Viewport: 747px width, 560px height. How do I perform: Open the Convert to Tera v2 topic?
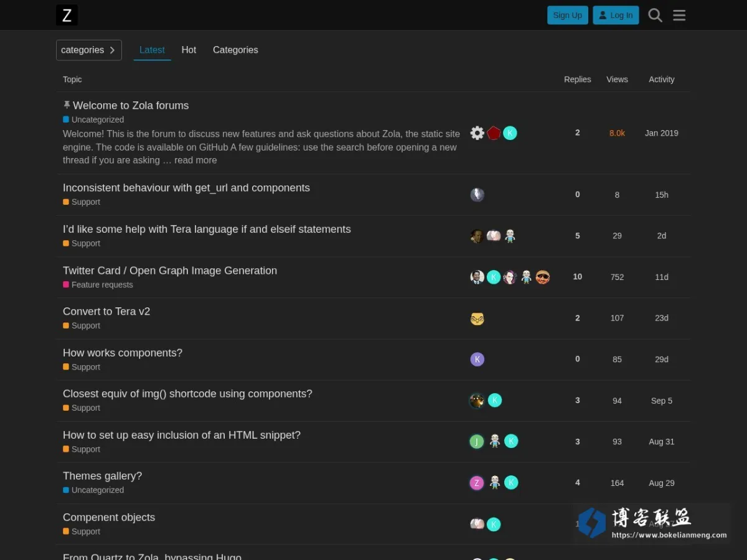click(106, 311)
